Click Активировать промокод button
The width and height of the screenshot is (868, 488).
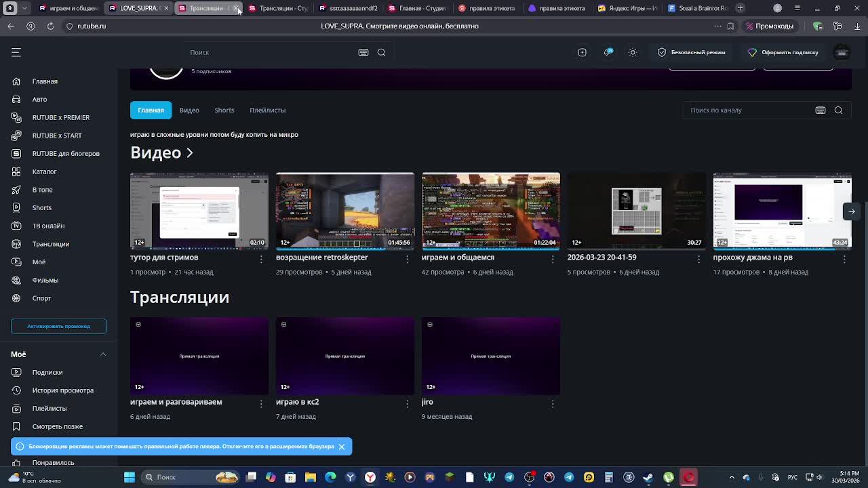(58, 326)
